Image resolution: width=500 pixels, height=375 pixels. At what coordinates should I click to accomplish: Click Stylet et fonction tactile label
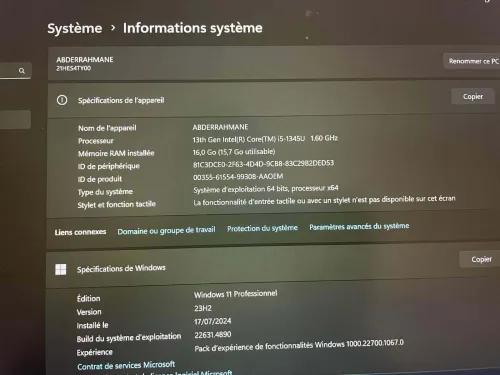(x=117, y=204)
